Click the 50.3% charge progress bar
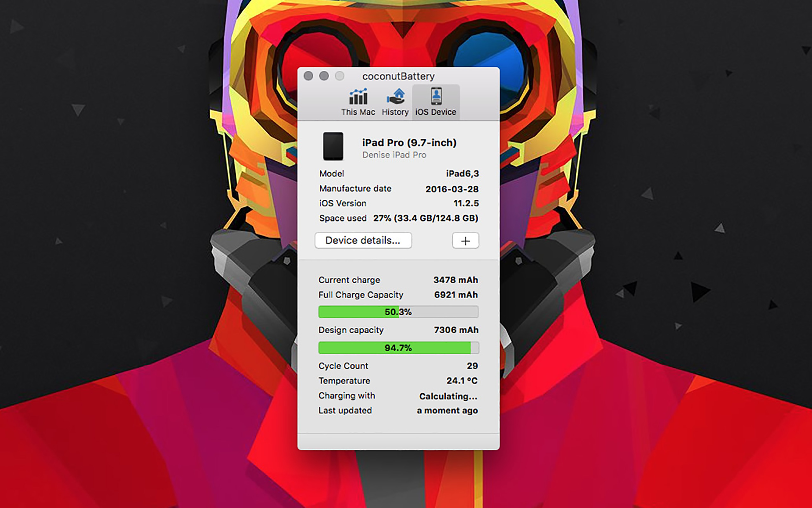This screenshot has width=812, height=508. [398, 312]
